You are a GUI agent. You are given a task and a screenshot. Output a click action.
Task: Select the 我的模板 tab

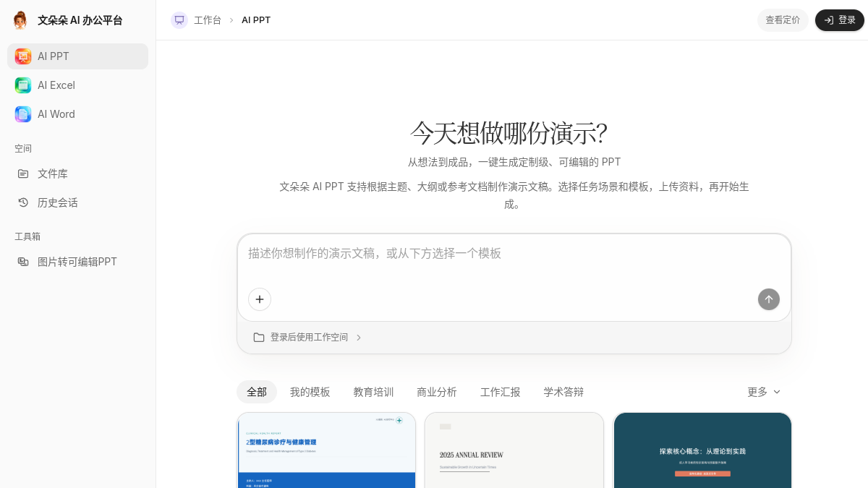click(x=310, y=392)
